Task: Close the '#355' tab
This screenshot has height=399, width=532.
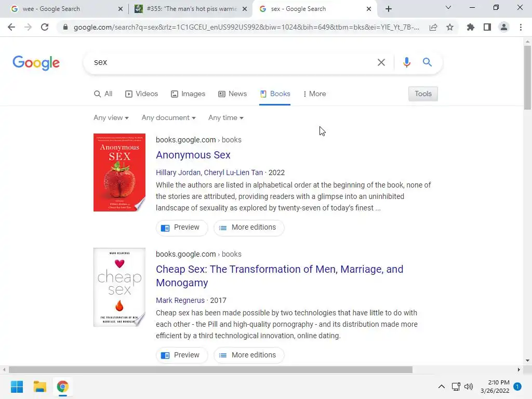Action: click(x=244, y=9)
